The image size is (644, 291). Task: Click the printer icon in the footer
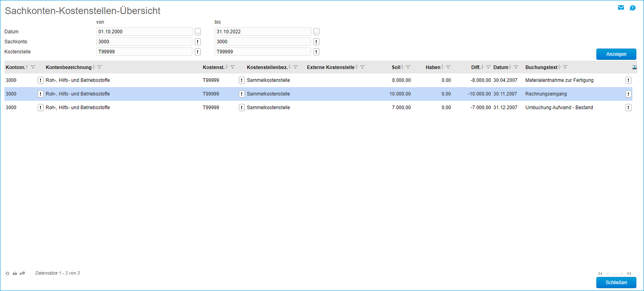15,273
